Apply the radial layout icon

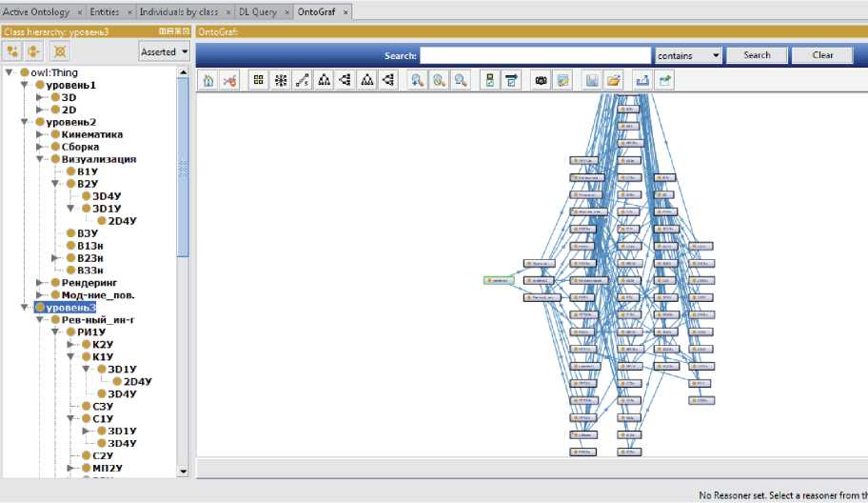pos(281,80)
